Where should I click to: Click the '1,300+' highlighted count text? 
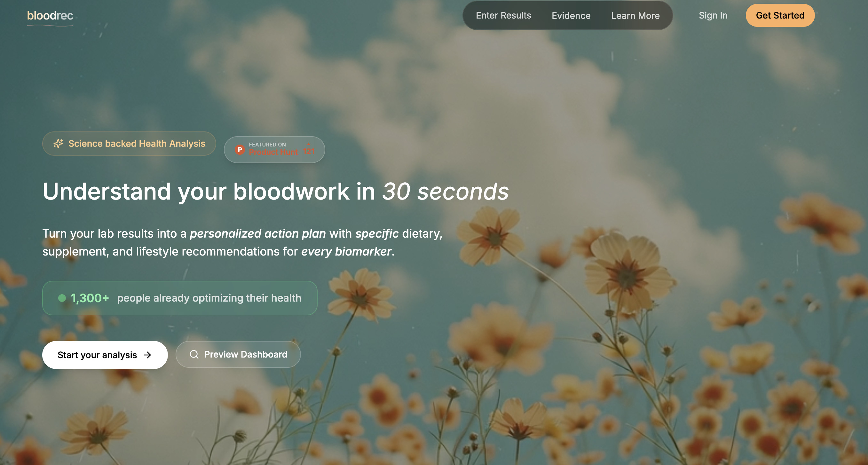point(90,298)
